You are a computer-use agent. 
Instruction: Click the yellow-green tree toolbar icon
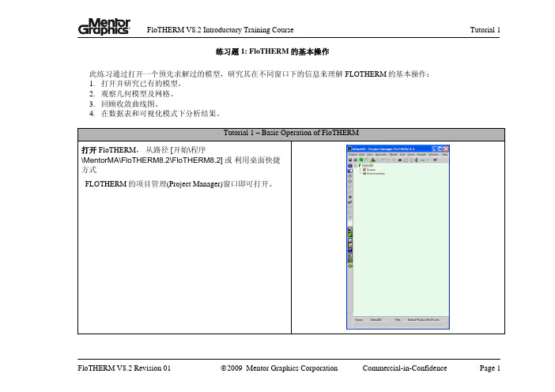pos(416,160)
